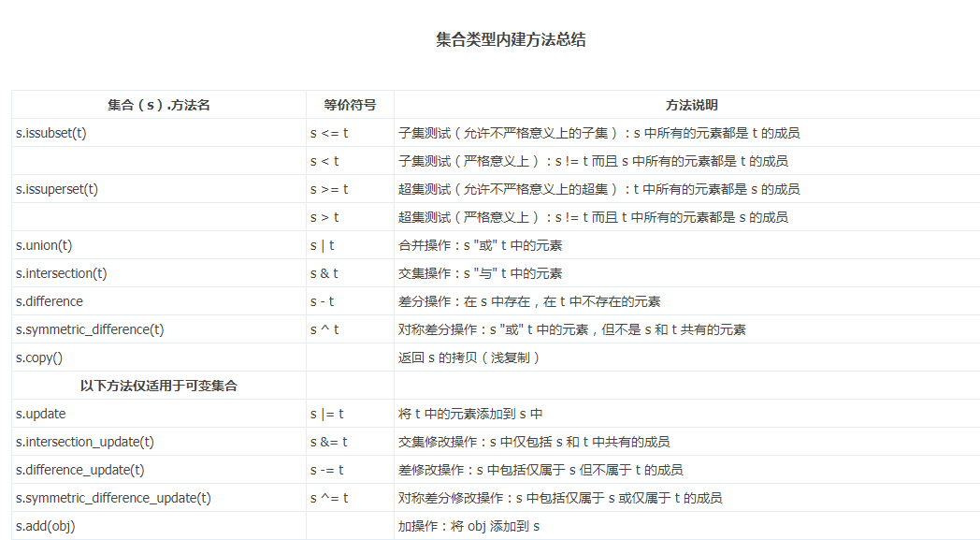Select column header 等价符号
Image resolution: width=980 pixels, height=540 pixels.
pos(350,105)
